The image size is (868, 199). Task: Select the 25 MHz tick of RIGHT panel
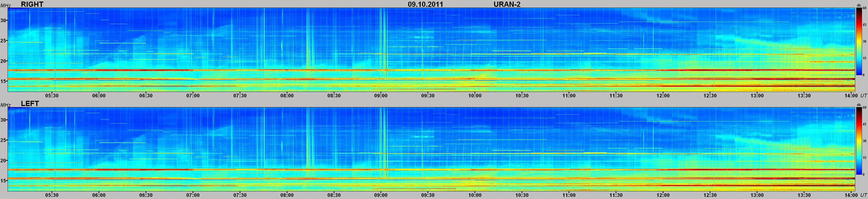click(x=3, y=41)
